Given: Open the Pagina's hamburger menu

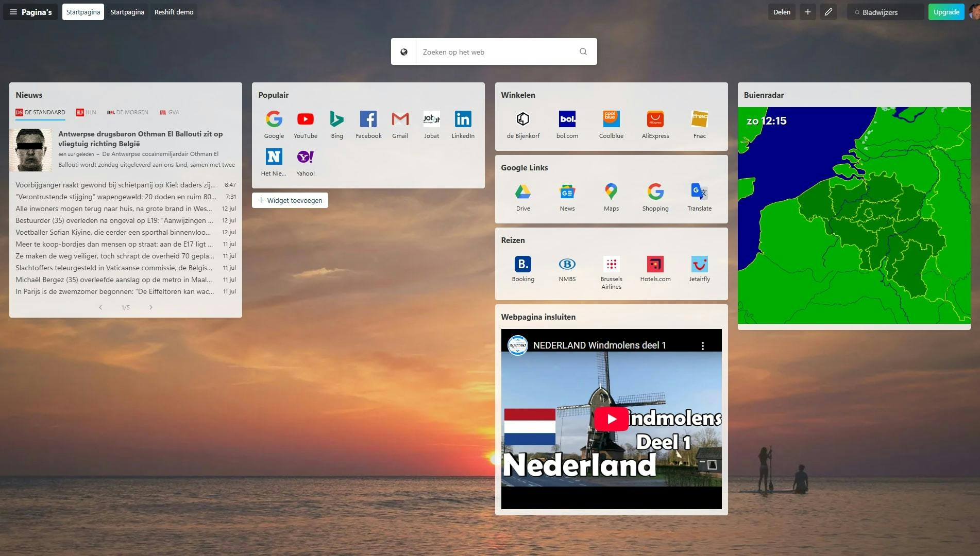Looking at the screenshot, I should (13, 11).
